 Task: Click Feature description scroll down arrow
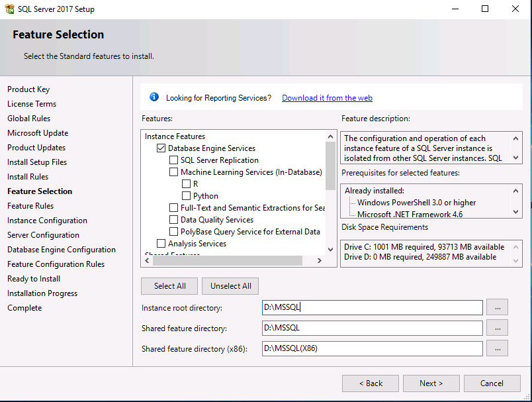point(515,158)
